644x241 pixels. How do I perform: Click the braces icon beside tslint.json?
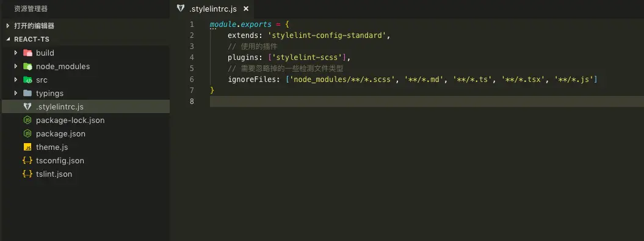tap(27, 174)
